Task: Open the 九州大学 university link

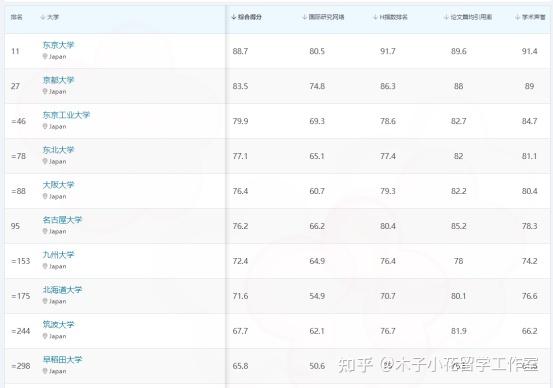Action: click(x=58, y=255)
